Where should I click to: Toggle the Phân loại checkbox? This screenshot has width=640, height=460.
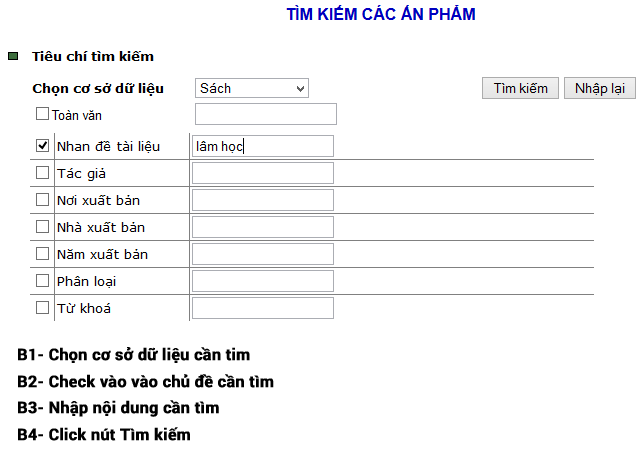click(x=42, y=281)
